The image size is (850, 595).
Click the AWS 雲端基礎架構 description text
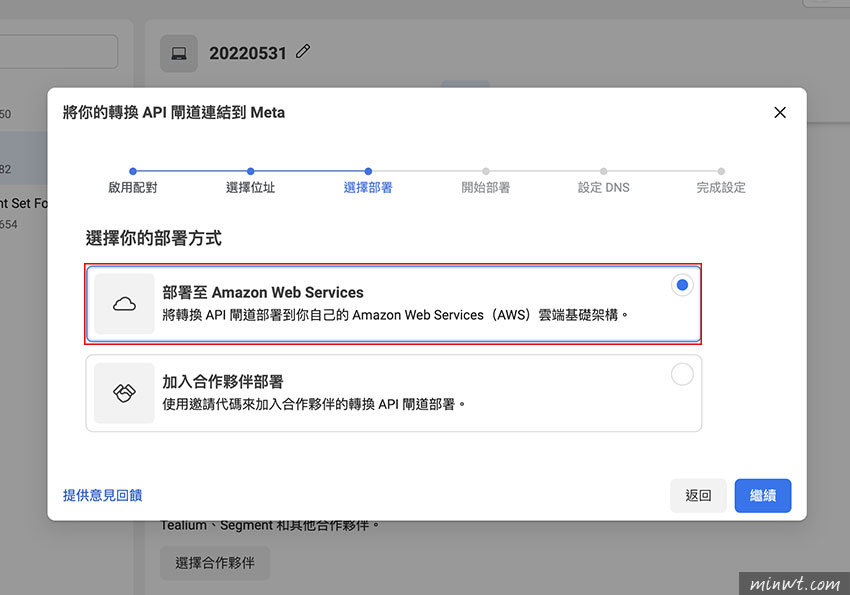click(x=395, y=315)
